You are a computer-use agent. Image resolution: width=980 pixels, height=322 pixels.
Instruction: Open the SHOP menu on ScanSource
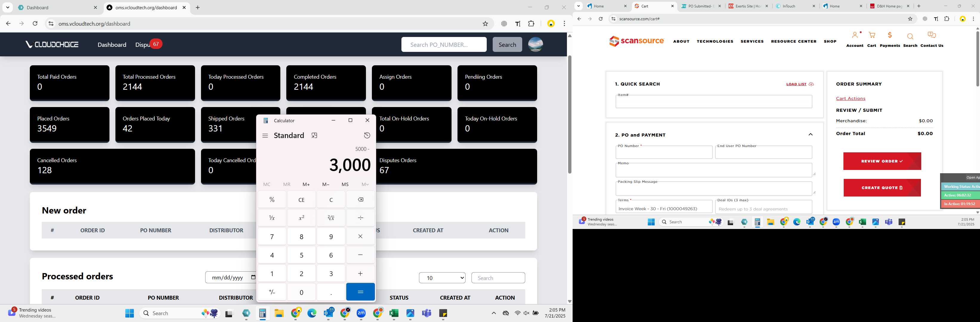(x=830, y=41)
